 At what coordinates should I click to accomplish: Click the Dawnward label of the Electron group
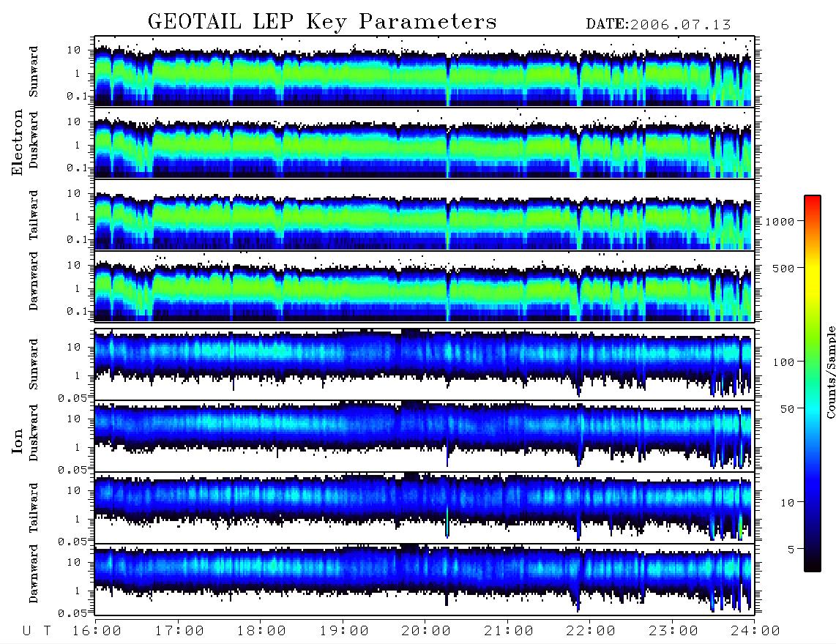point(34,281)
